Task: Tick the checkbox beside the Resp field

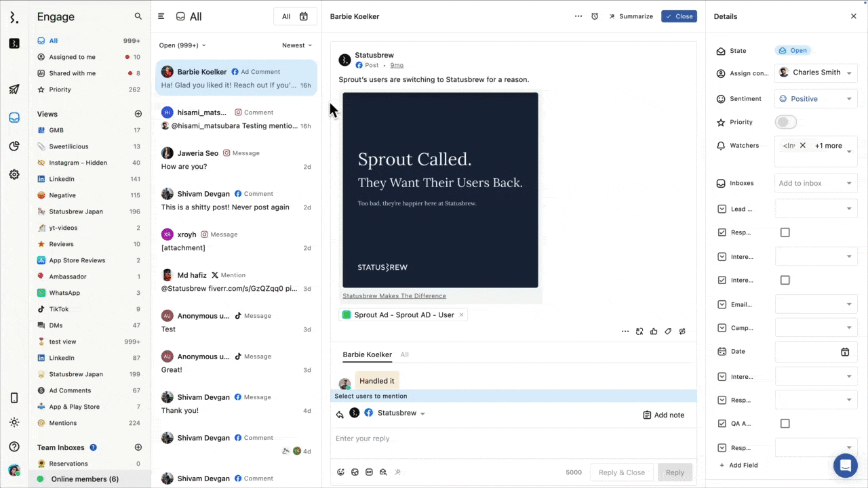Action: (x=785, y=232)
